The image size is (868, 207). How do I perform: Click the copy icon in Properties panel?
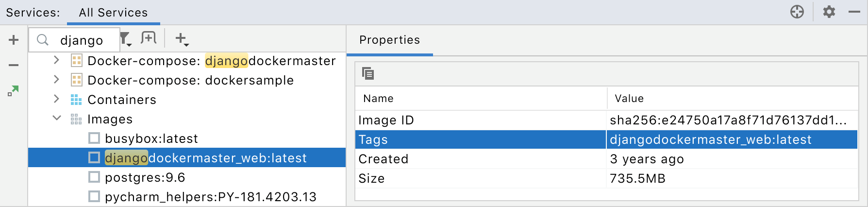click(x=368, y=73)
